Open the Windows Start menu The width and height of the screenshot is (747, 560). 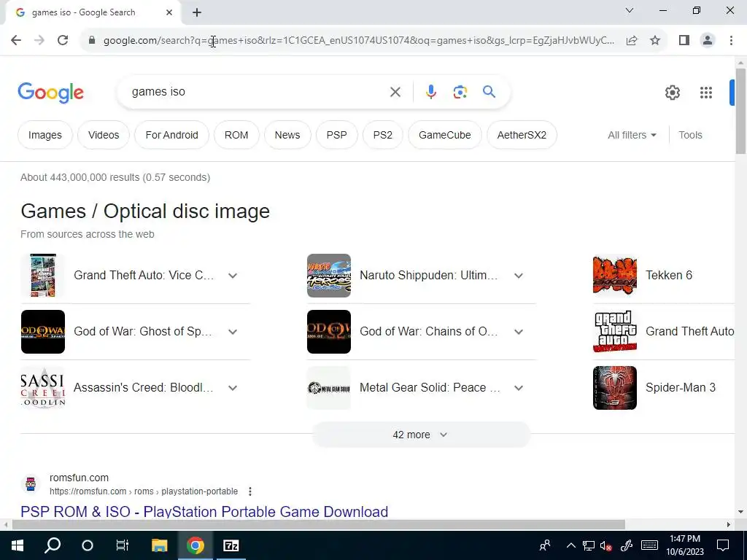click(x=18, y=545)
